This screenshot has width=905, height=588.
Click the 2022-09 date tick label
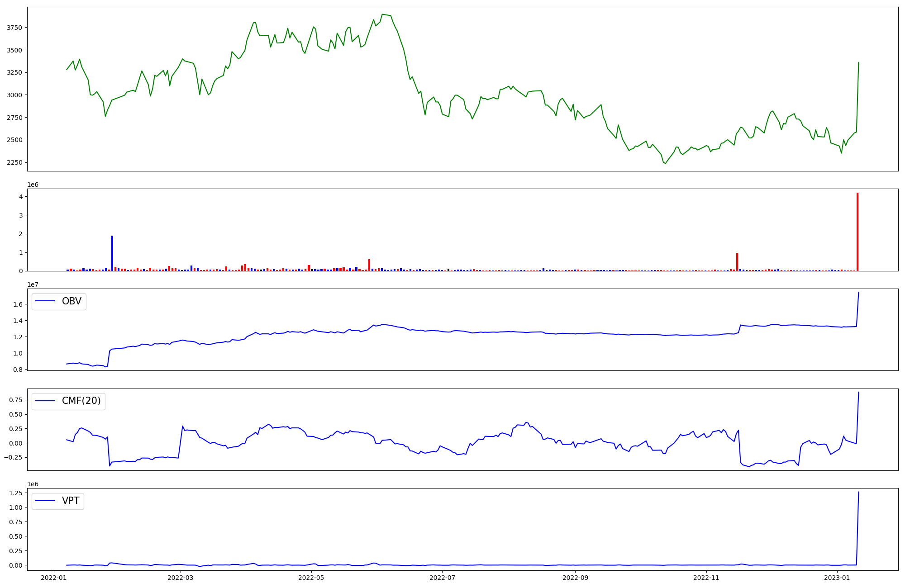tap(575, 578)
